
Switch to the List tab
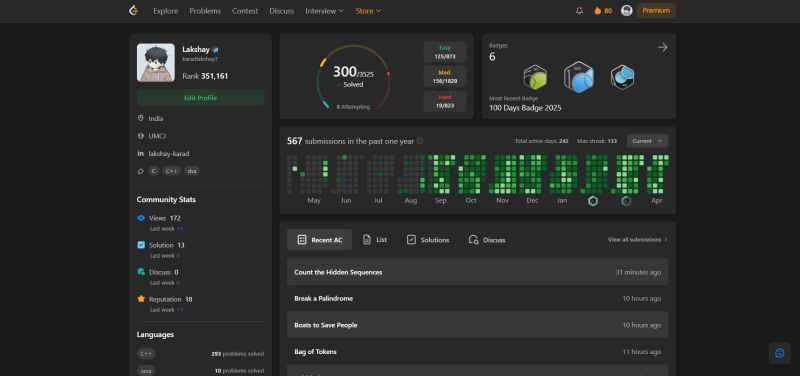pyautogui.click(x=374, y=240)
